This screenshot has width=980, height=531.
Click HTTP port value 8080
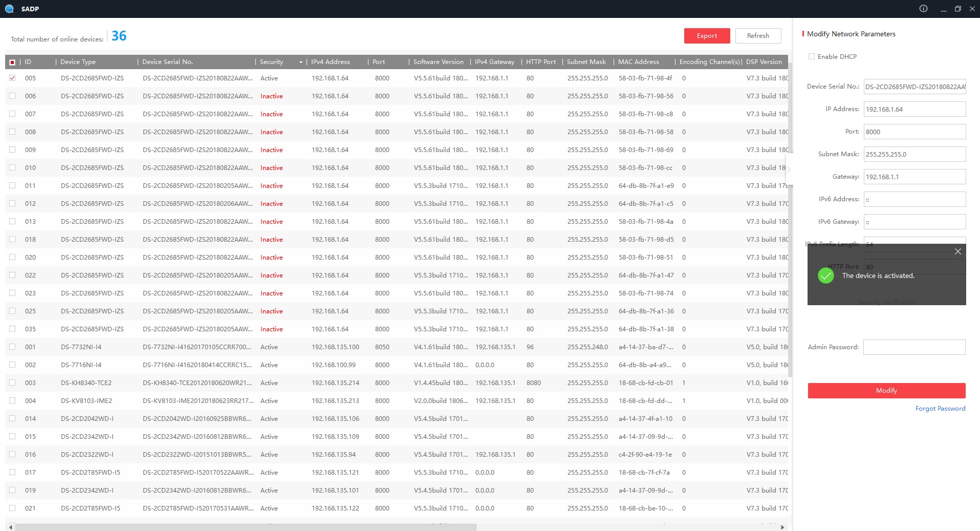[533, 383]
